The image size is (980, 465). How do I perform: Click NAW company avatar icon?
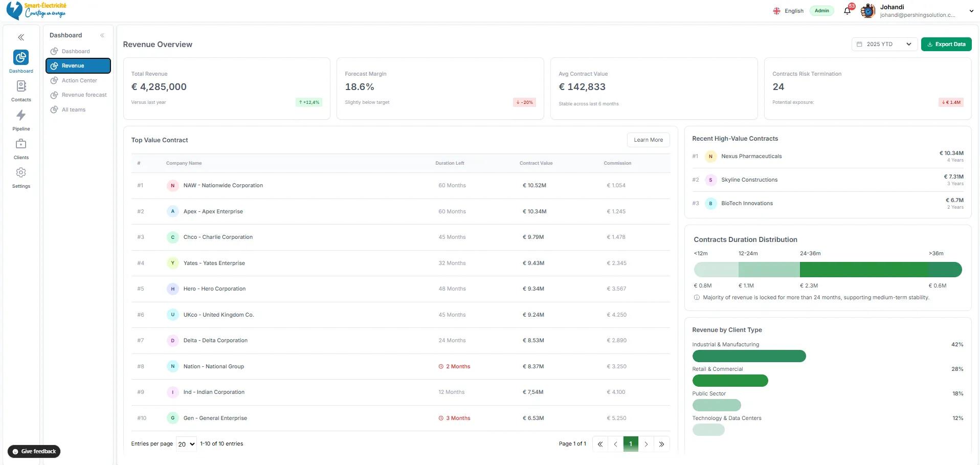click(172, 186)
